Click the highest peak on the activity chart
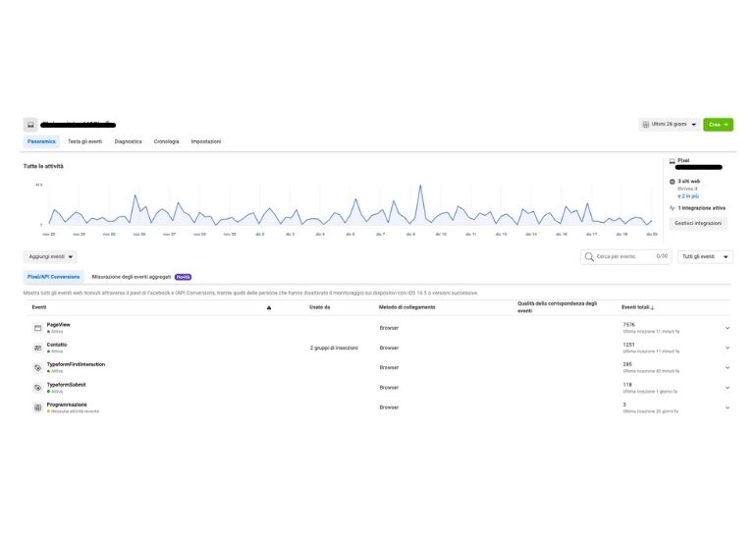 tap(420, 186)
